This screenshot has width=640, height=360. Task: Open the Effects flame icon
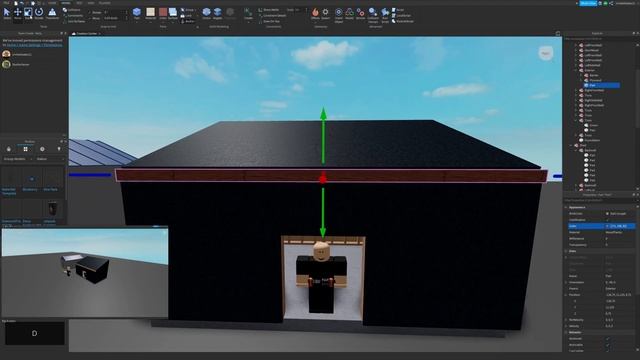click(x=315, y=13)
